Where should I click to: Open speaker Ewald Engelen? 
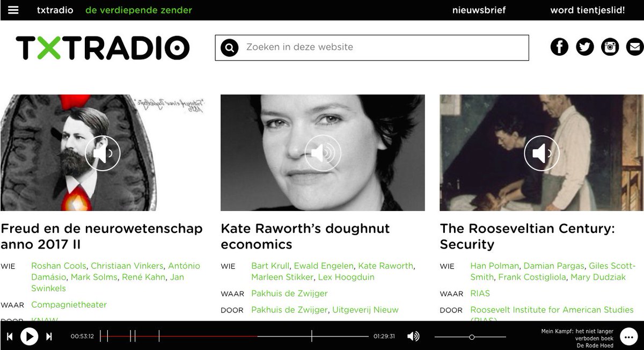tap(324, 266)
